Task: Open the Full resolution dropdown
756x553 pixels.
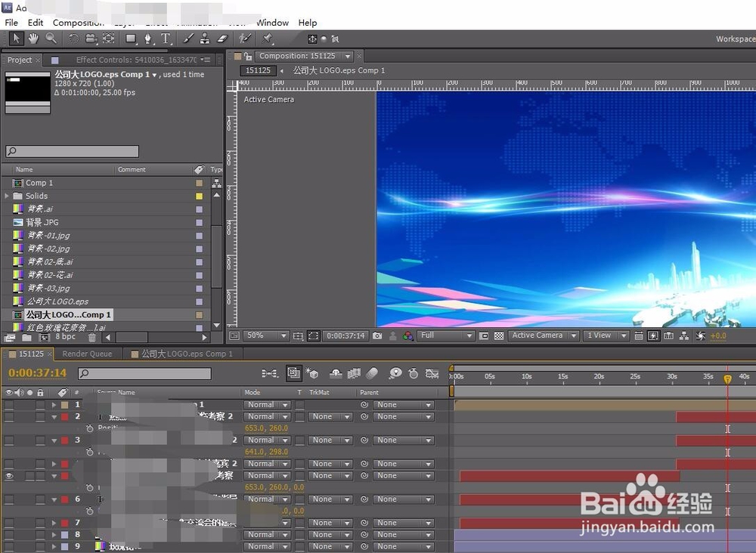Action: (445, 335)
